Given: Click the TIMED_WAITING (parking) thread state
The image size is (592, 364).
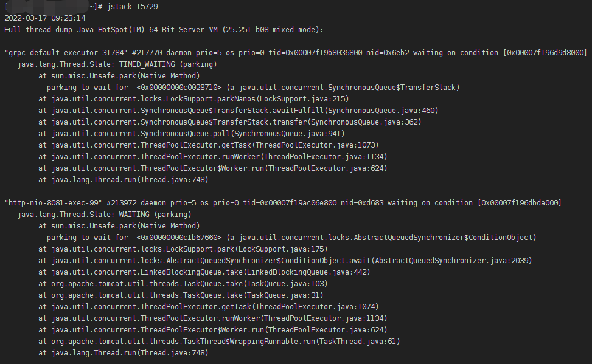Looking at the screenshot, I should (168, 64).
